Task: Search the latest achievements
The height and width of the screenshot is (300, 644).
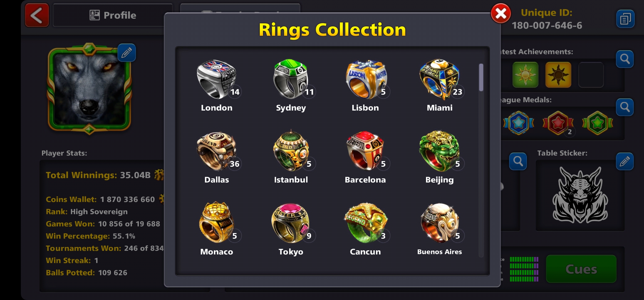Action: [625, 59]
